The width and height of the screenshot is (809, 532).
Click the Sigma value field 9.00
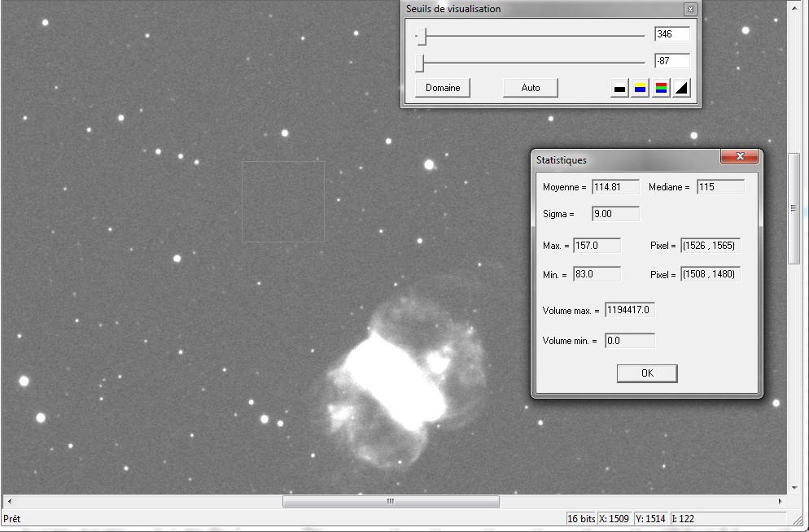point(615,214)
